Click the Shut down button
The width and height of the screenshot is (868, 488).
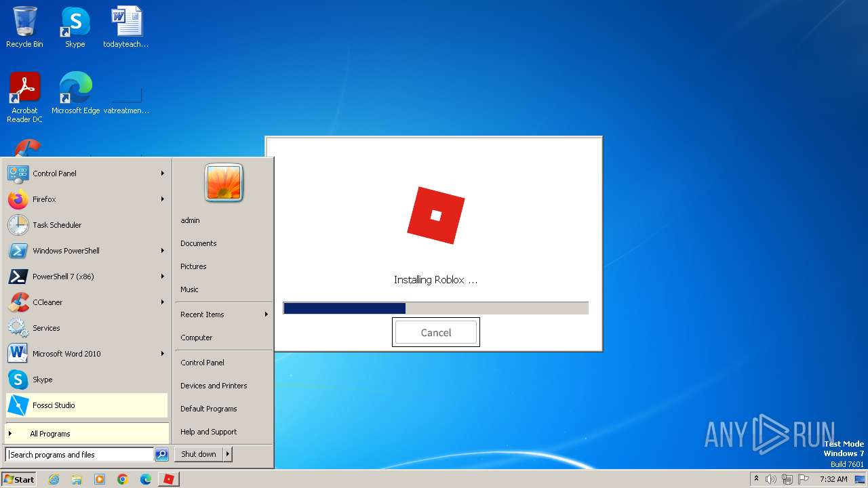(x=199, y=454)
